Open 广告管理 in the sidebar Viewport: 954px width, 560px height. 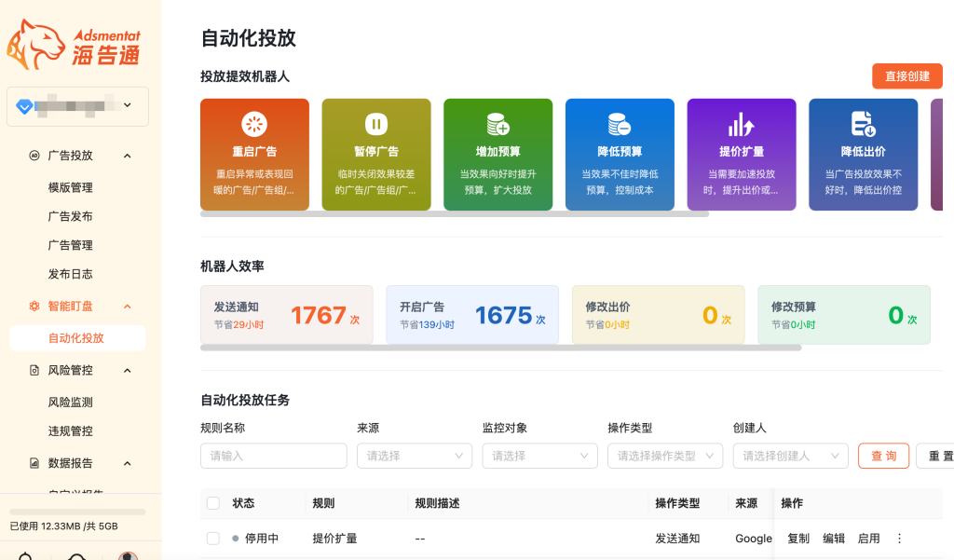71,245
